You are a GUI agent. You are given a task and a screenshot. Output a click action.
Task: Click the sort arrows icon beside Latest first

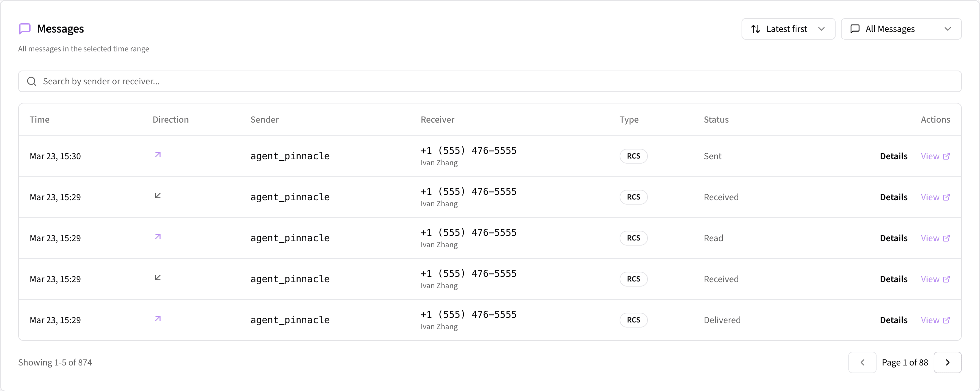pos(756,29)
